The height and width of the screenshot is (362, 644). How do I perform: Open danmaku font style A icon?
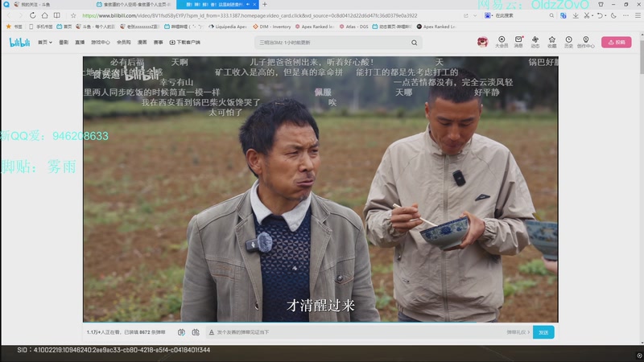click(211, 332)
